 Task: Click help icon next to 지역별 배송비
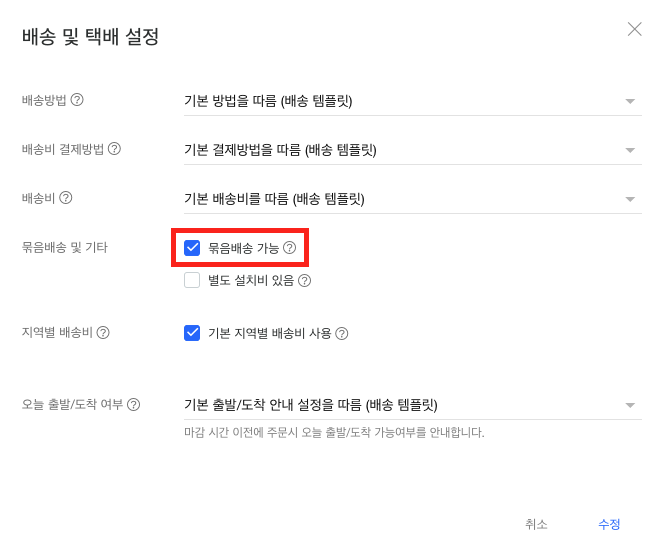coord(103,333)
